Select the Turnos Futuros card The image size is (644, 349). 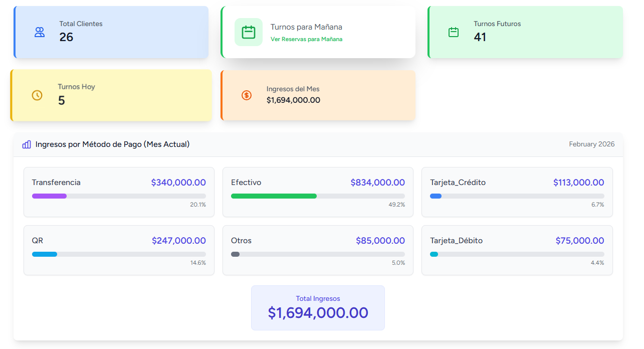click(525, 32)
